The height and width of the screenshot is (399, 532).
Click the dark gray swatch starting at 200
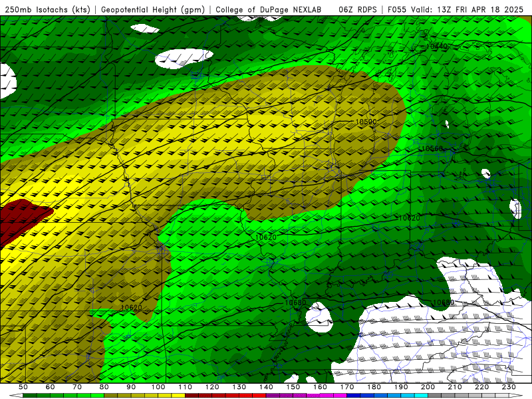pyautogui.click(x=435, y=396)
